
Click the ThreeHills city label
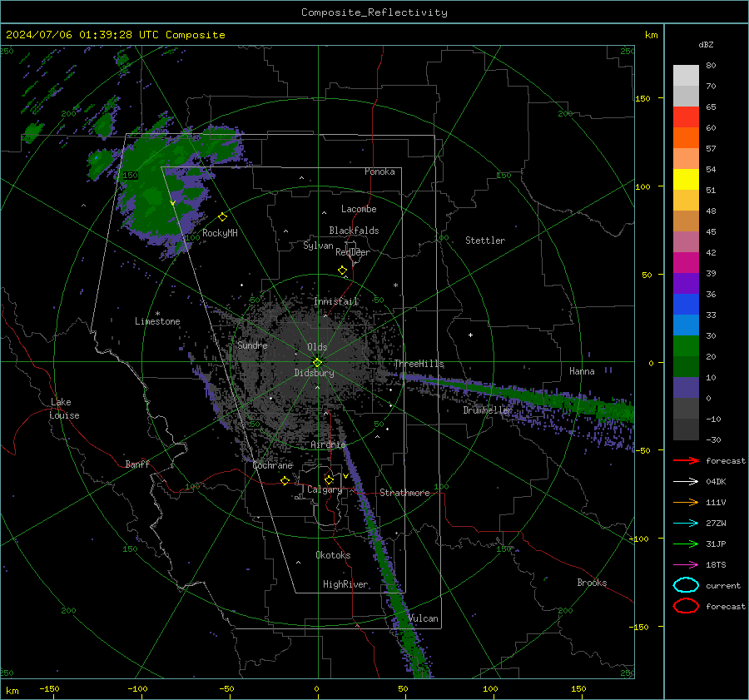coord(419,364)
